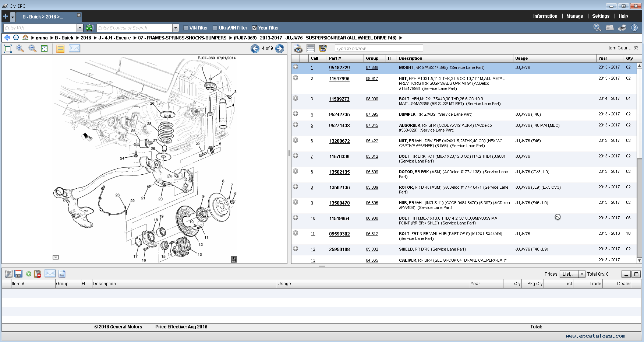Image resolution: width=644 pixels, height=342 pixels.
Task: Email the illustration using envelope icon
Action: 74,49
